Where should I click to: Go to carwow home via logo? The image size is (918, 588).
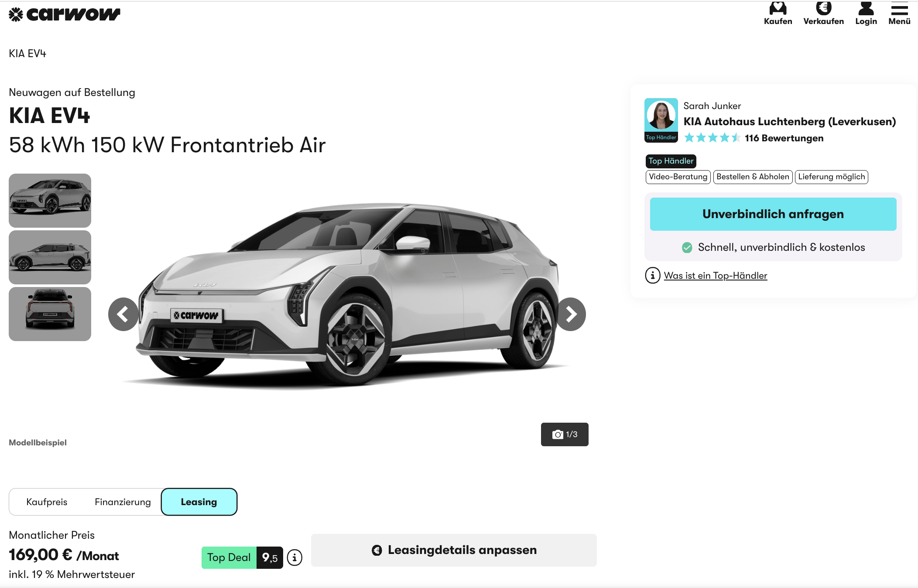(x=64, y=14)
